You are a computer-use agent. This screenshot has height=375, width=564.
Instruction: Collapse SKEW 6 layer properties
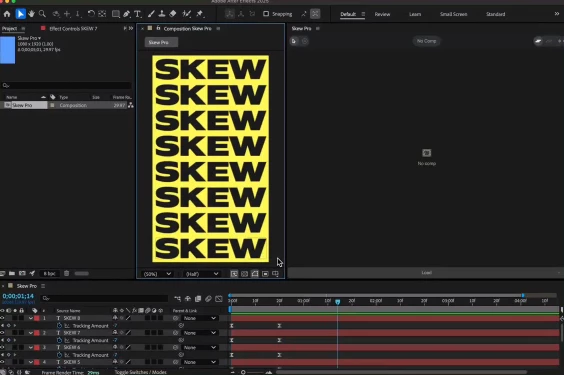coord(31,348)
